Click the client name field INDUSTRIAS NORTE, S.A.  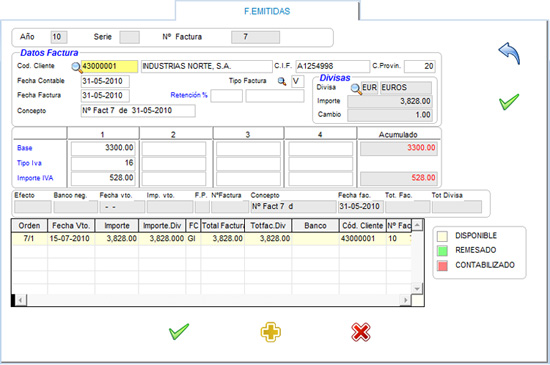click(207, 66)
